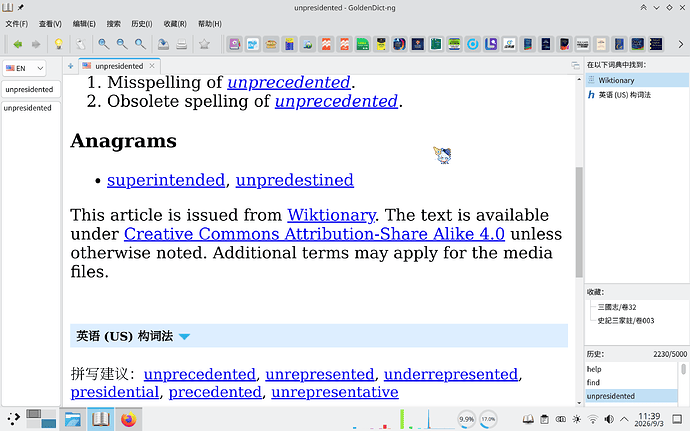
Task: Open the application launcher on taskbar
Action: click(x=13, y=419)
